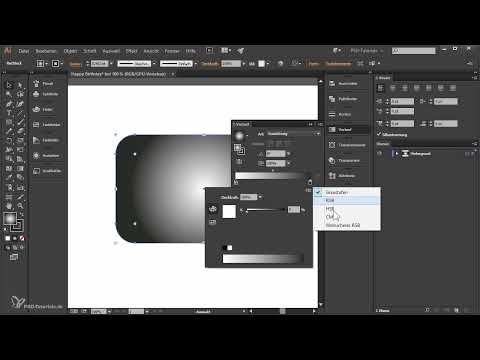The image size is (480, 360).
Task: Click the recolor artwork wheel icon in the control bar
Action: pos(280,63)
